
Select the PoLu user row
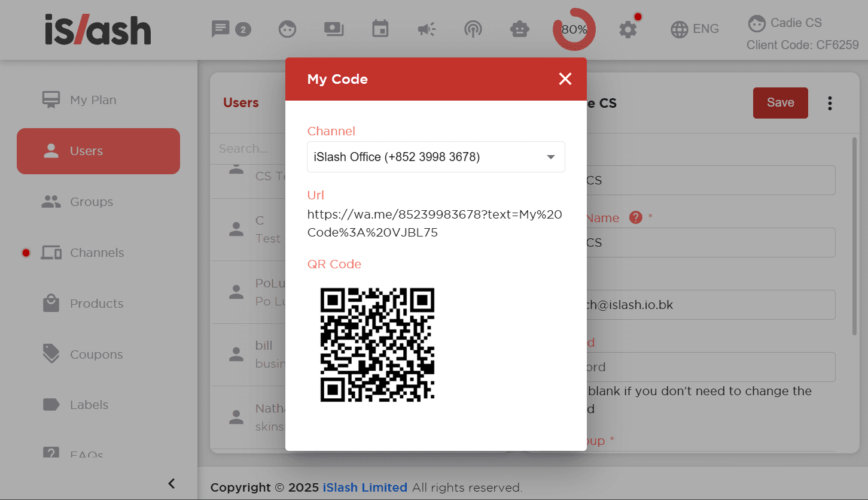248,292
